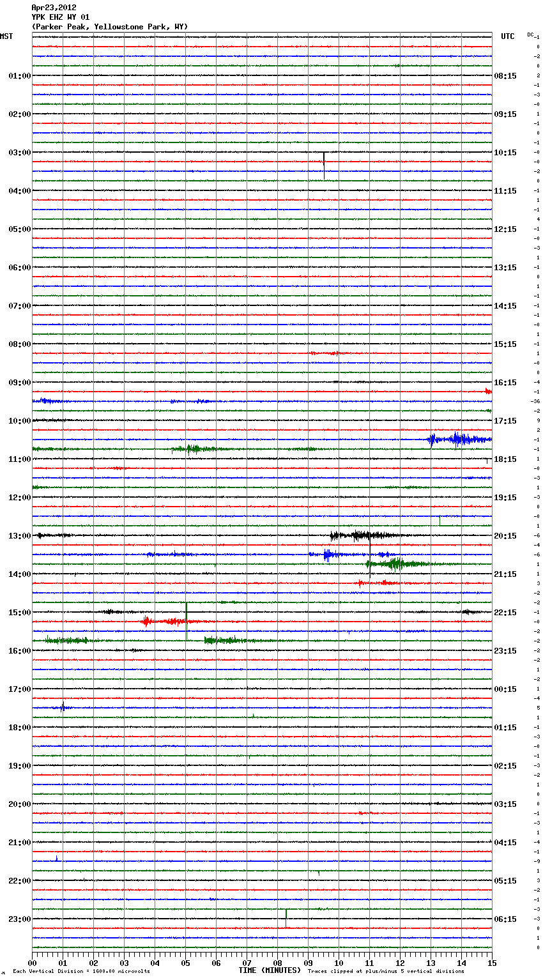Viewport: 543px width, 980px height.
Task: Click the MST time label "14:00"
Action: point(20,574)
